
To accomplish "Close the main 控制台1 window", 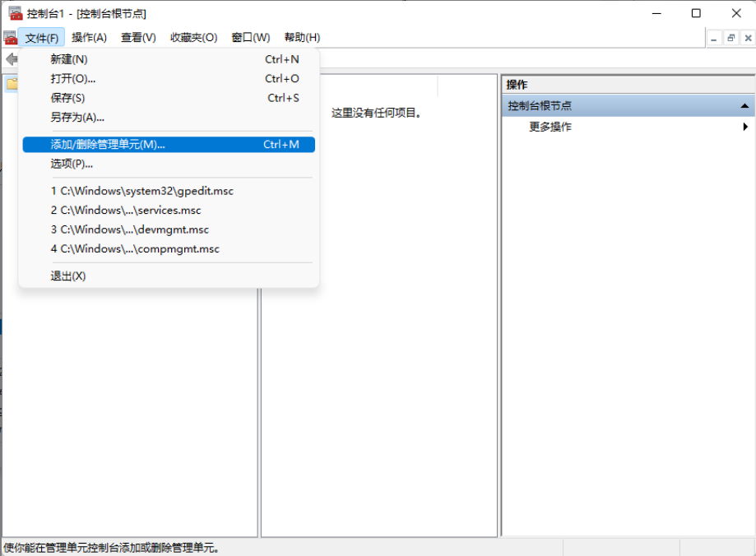I will 736,13.
